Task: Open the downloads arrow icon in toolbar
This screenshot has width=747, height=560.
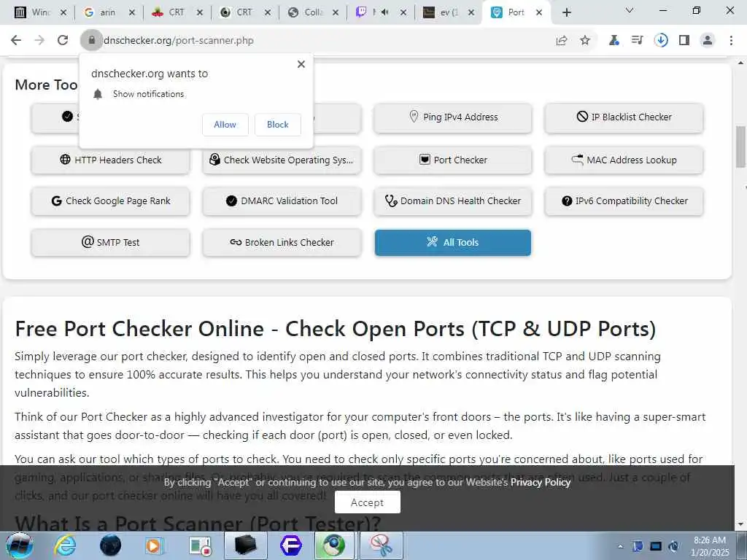Action: (x=661, y=41)
